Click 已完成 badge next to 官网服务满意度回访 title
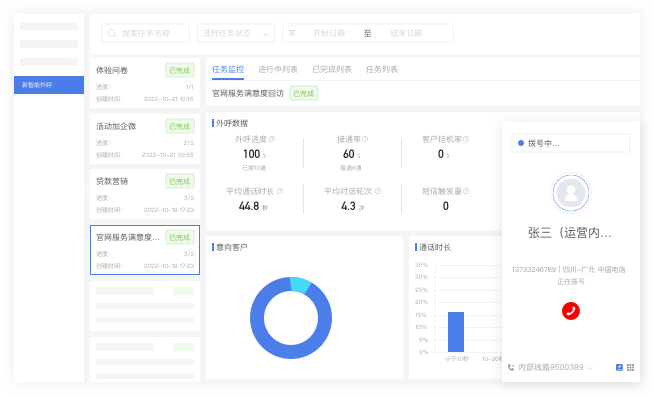Screen dimensions: 654x398 [x=304, y=93]
